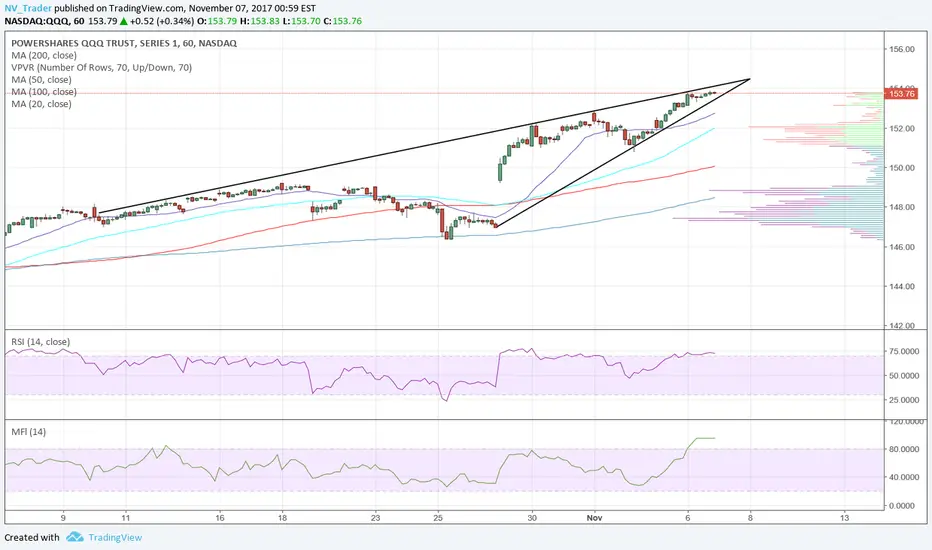Click the 75.0000 RSI axis label
932x550 pixels.
click(904, 351)
